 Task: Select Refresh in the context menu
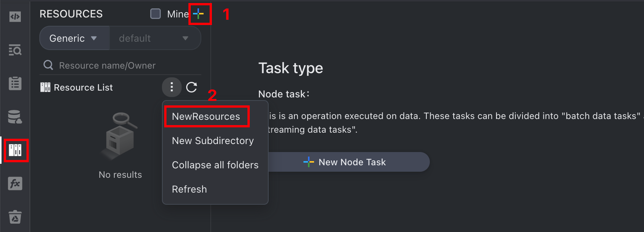[x=190, y=189]
